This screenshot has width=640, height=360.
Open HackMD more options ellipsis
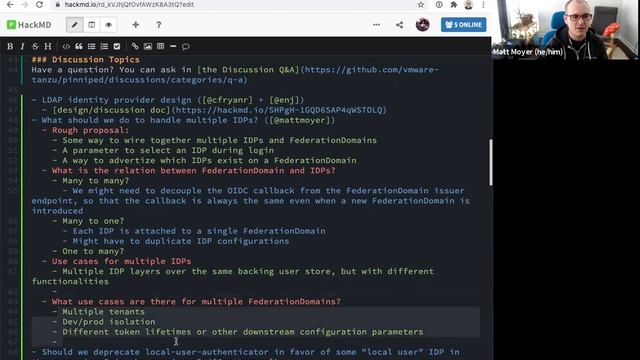[x=376, y=25]
